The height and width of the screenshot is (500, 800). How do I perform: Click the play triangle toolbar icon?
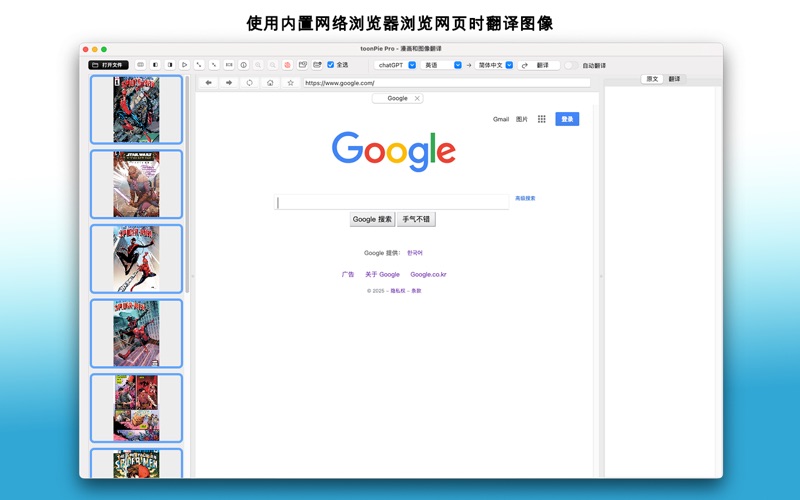click(x=185, y=65)
